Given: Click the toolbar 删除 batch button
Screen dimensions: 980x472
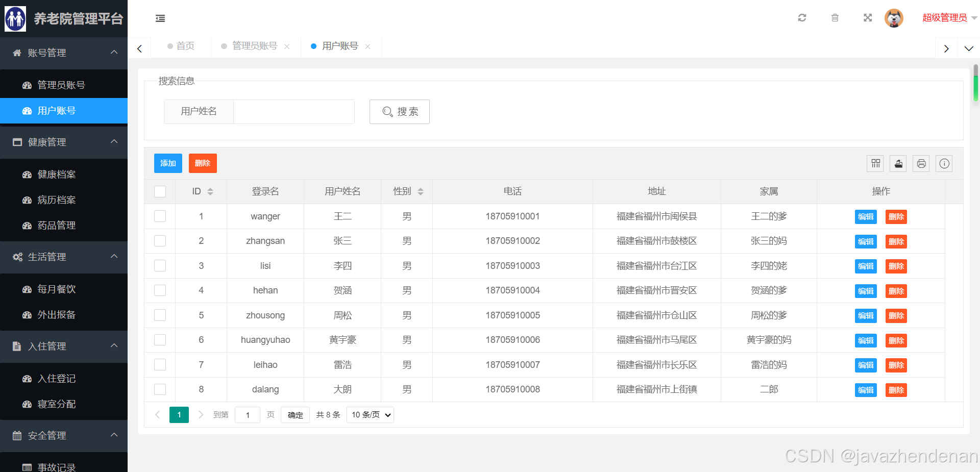Looking at the screenshot, I should click(x=203, y=163).
